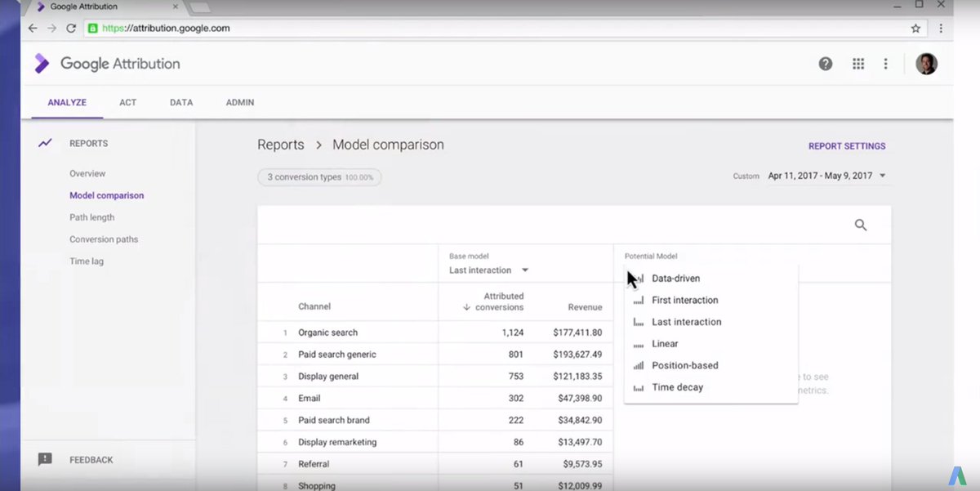Viewport: 980px width, 491px height.
Task: Switch to the DATA tab
Action: click(181, 103)
